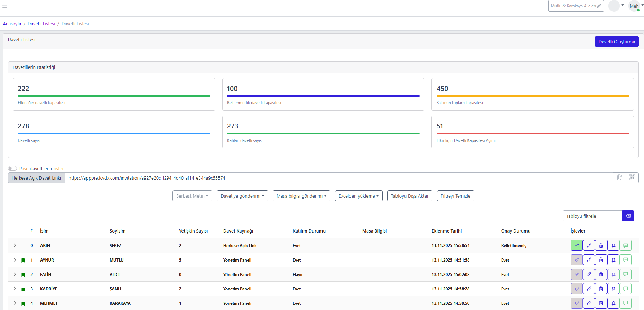The height and width of the screenshot is (310, 644).
Task: Assign a seat for KADRİYE ŞANLI with the chair icon
Action: point(613,289)
